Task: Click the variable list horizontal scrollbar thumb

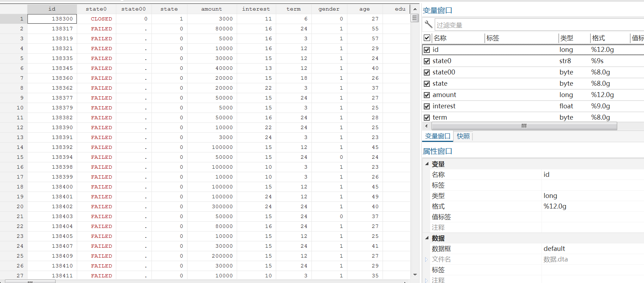Action: coord(524,126)
